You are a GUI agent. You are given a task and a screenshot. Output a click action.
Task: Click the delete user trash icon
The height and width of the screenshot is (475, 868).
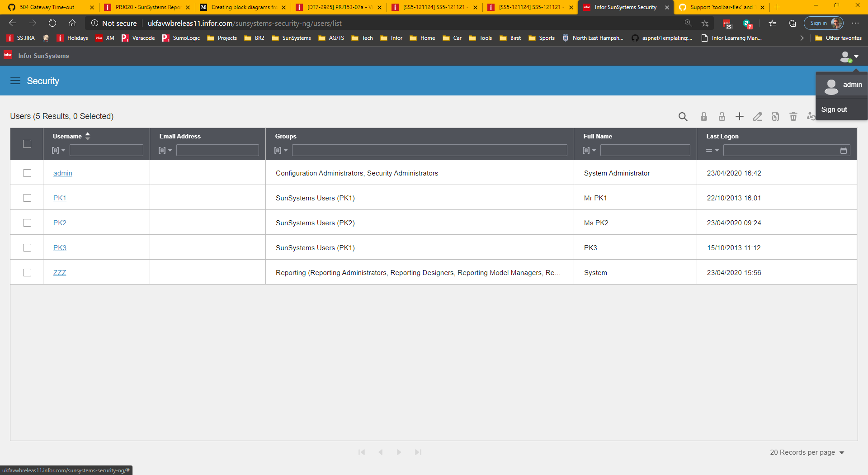(x=793, y=117)
